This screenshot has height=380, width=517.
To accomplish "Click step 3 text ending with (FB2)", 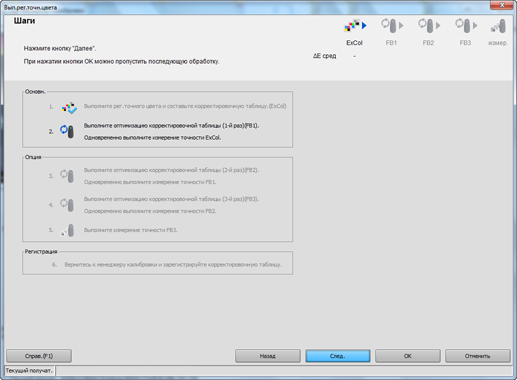I will point(171,170).
